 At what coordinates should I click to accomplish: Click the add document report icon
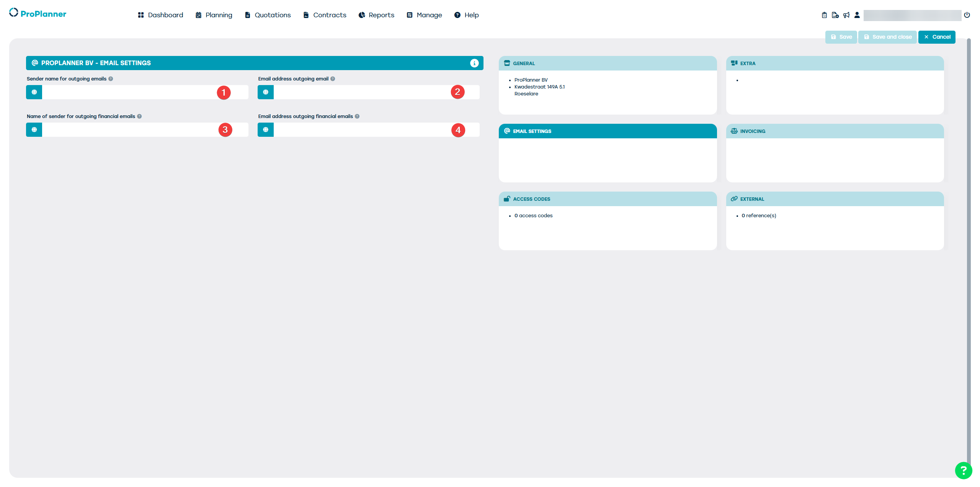(835, 15)
